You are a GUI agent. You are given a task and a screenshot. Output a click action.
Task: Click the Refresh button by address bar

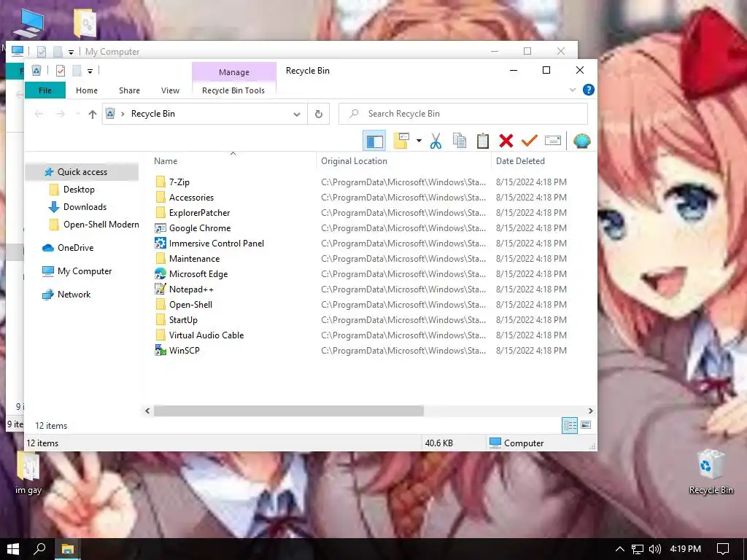coord(319,114)
